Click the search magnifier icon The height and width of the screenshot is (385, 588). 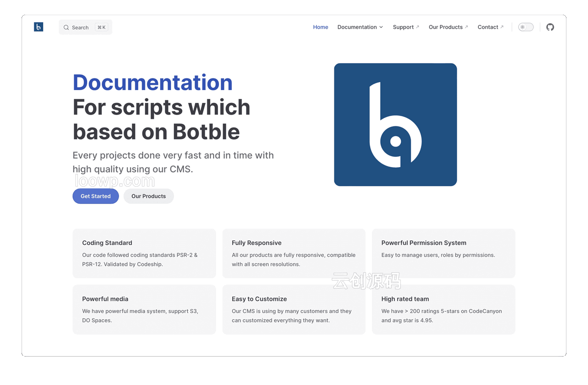point(66,27)
